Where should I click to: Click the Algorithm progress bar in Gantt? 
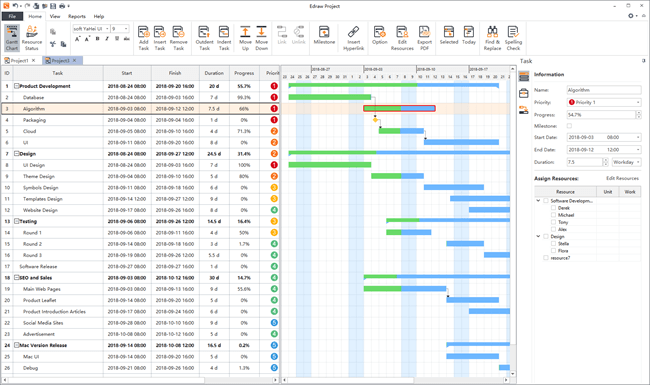(399, 109)
